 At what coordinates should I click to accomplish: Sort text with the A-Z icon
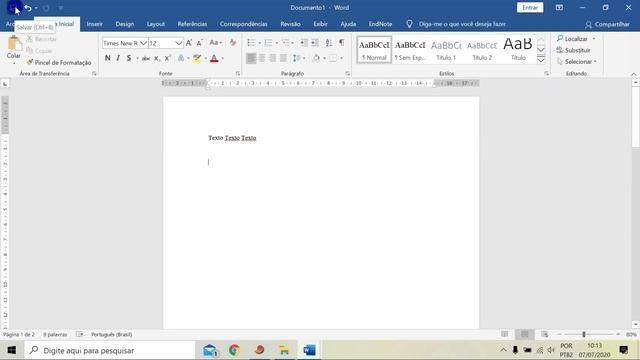(x=329, y=43)
